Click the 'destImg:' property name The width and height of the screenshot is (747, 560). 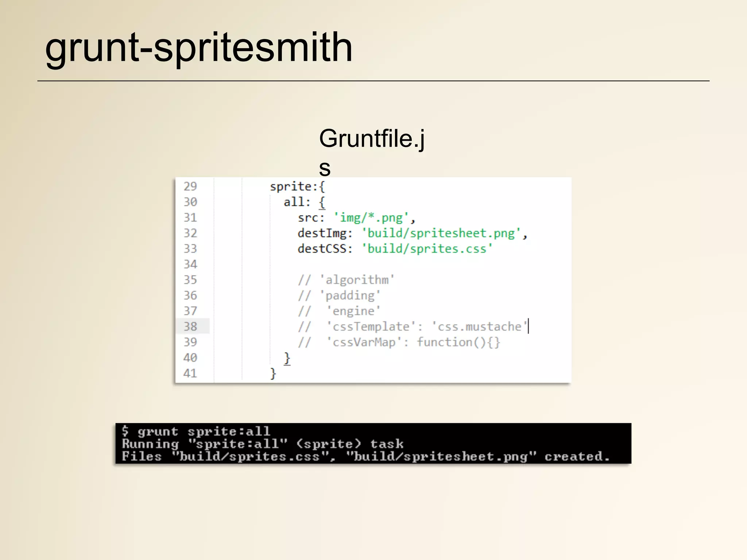click(325, 233)
